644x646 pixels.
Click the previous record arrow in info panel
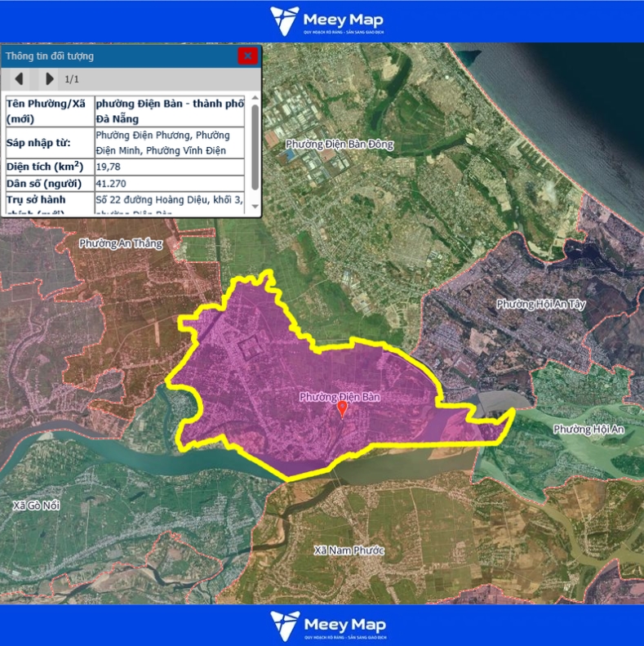19,79
